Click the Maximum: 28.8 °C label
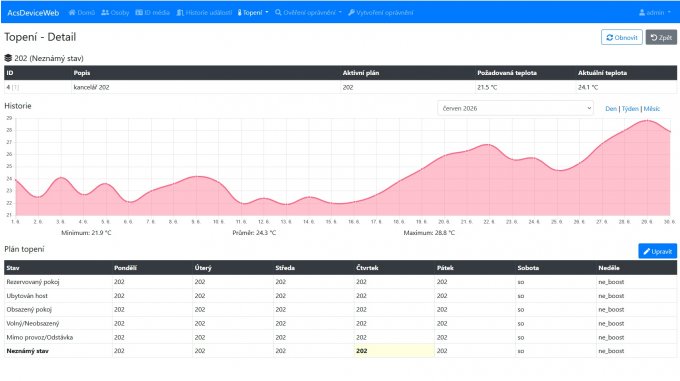The width and height of the screenshot is (680, 381). pos(429,233)
